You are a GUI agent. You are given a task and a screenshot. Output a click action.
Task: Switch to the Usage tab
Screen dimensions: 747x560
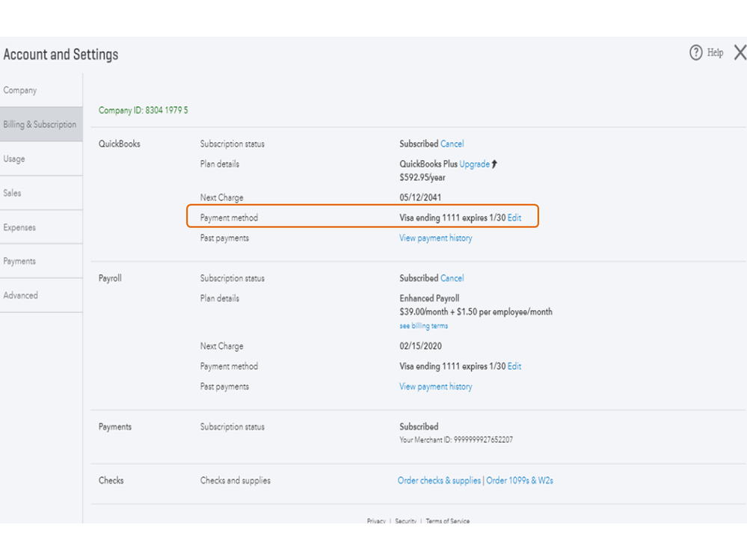pos(14,159)
